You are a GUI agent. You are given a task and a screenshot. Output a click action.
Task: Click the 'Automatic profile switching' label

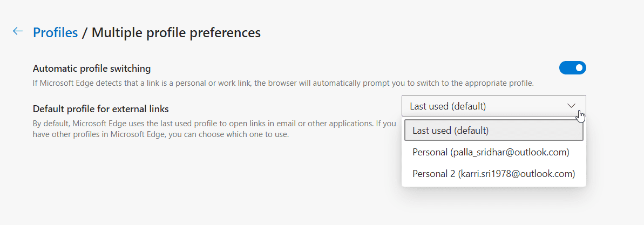pos(92,69)
